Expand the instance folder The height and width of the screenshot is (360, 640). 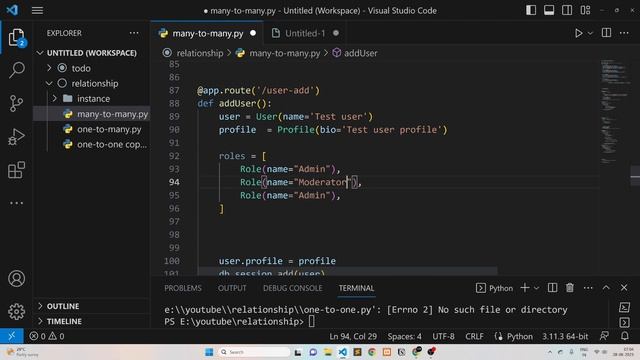55,99
